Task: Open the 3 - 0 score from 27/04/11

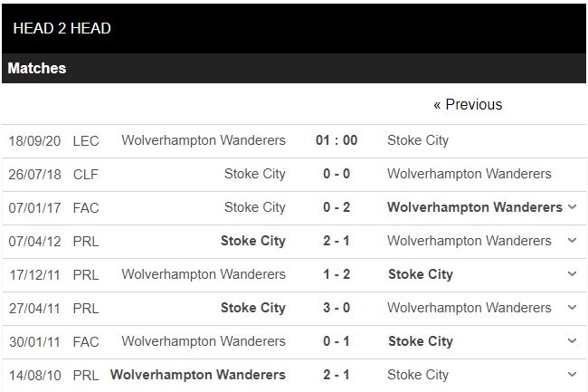Action: (x=337, y=308)
